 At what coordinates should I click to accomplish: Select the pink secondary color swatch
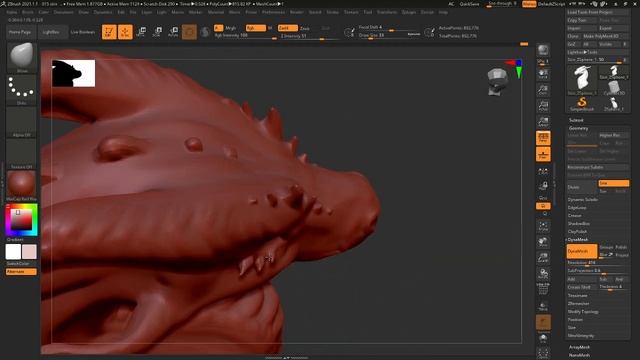click(29, 252)
